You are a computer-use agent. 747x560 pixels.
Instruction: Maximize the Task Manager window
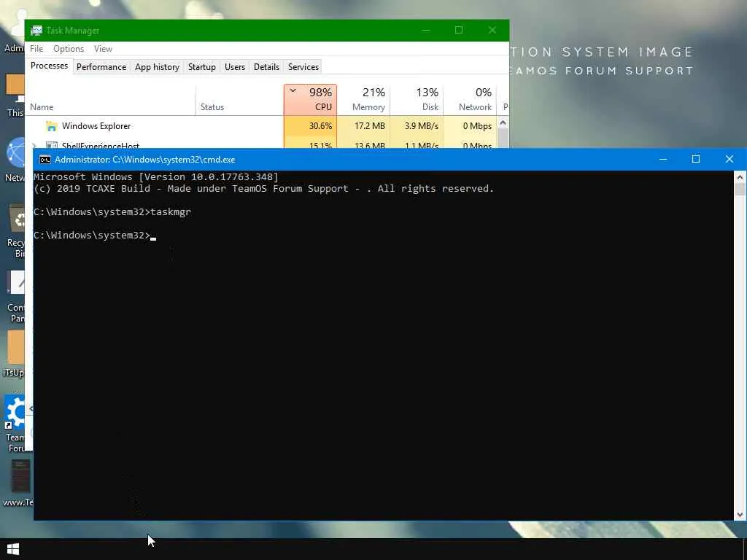click(x=459, y=30)
